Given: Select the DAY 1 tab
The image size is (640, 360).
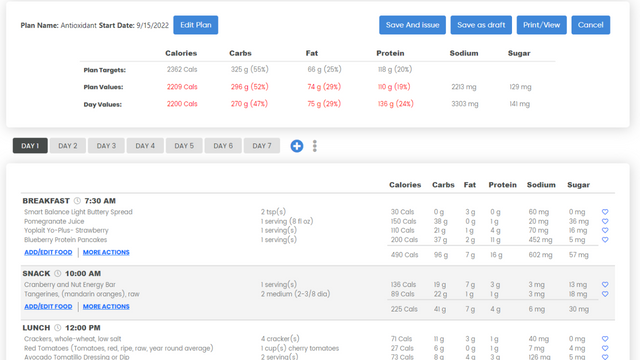Looking at the screenshot, I should tap(30, 146).
